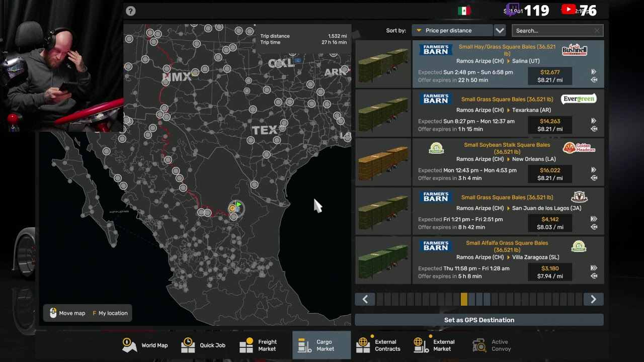
Task: Clear the search field with the X
Action: click(597, 31)
